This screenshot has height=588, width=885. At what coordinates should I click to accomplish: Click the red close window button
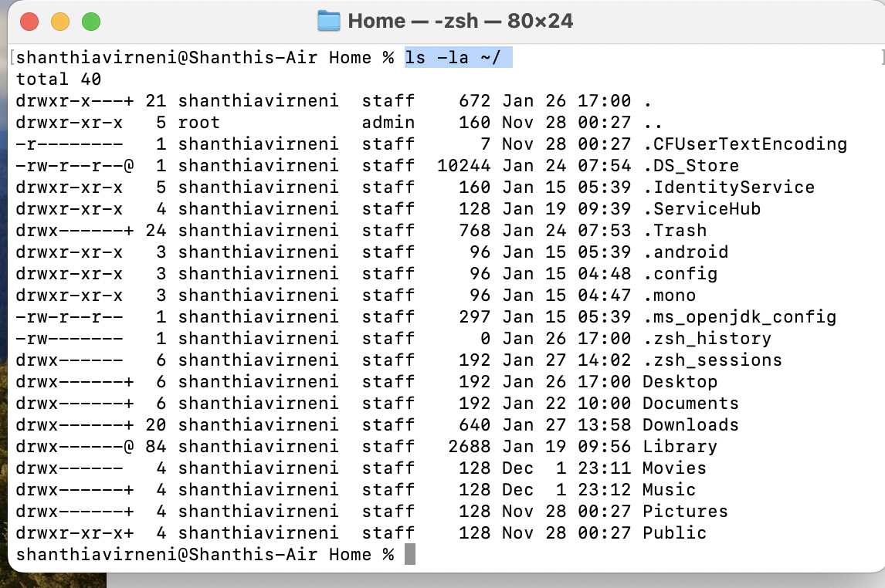(x=29, y=22)
